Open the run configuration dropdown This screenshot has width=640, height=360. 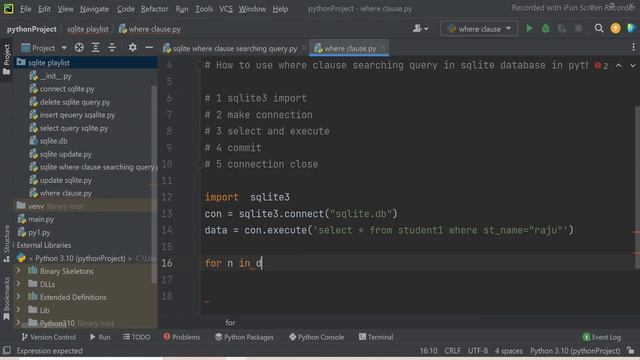pyautogui.click(x=479, y=29)
